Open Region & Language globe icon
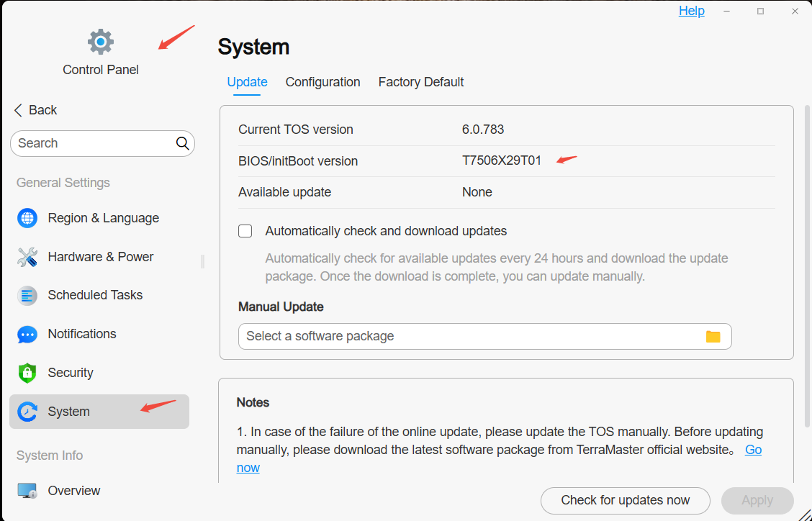This screenshot has width=812, height=521. pyautogui.click(x=27, y=218)
